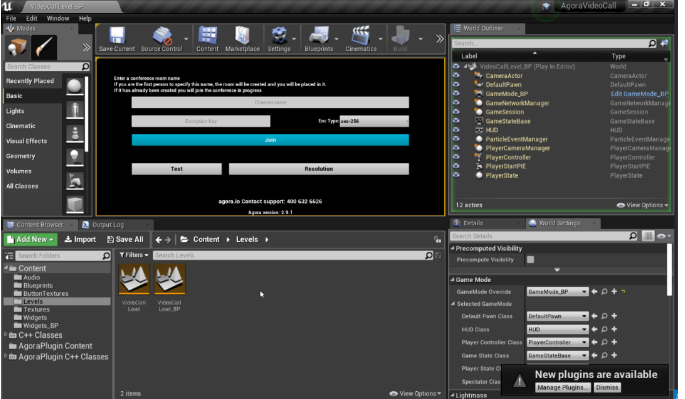The height and width of the screenshot is (399, 685).
Task: Switch to the Output Log tab
Action: (x=108, y=225)
